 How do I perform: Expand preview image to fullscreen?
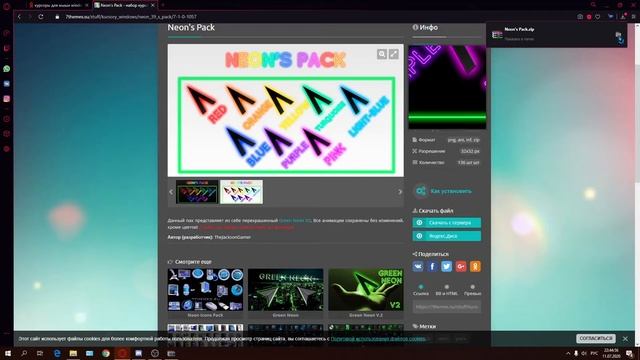point(393,54)
